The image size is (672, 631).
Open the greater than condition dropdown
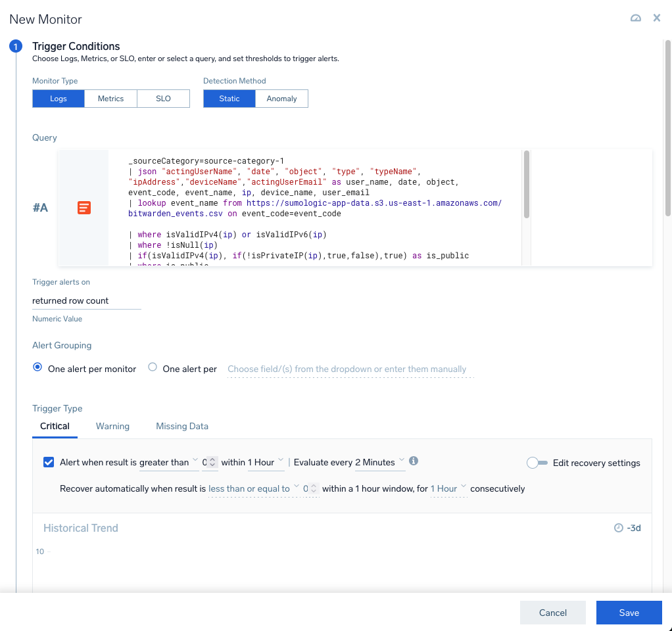click(x=169, y=463)
